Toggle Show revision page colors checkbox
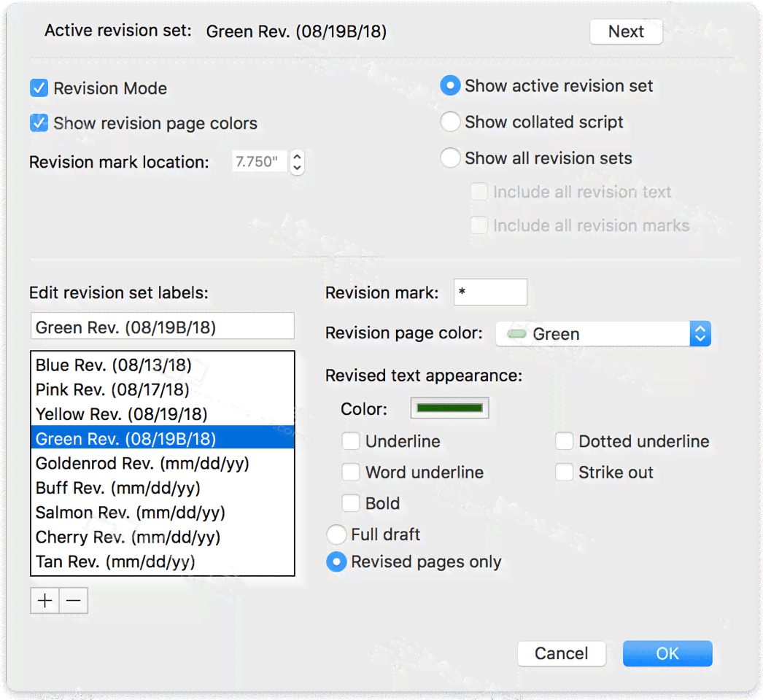The image size is (763, 700). coord(39,123)
